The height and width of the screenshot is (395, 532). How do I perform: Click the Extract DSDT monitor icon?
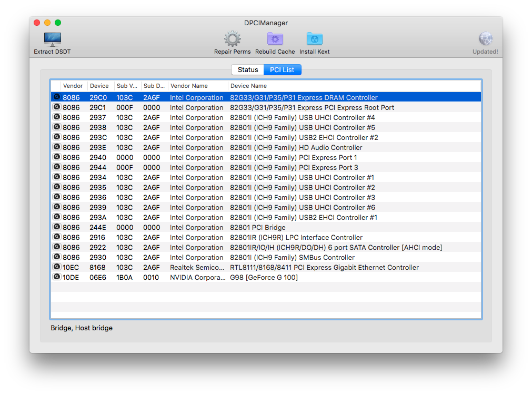tap(52, 39)
